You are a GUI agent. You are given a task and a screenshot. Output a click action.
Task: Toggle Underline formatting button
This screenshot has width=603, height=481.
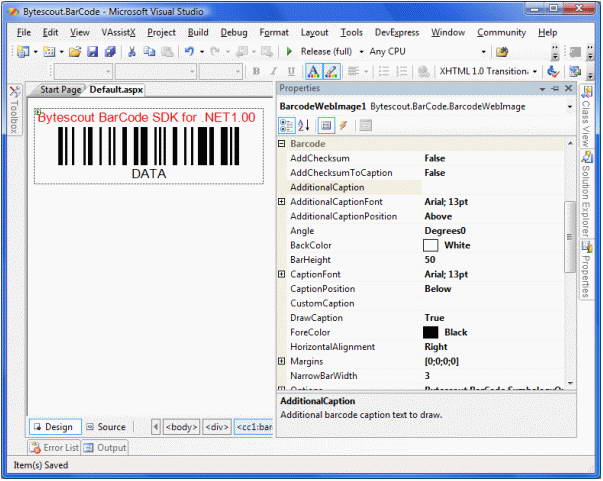[x=291, y=72]
